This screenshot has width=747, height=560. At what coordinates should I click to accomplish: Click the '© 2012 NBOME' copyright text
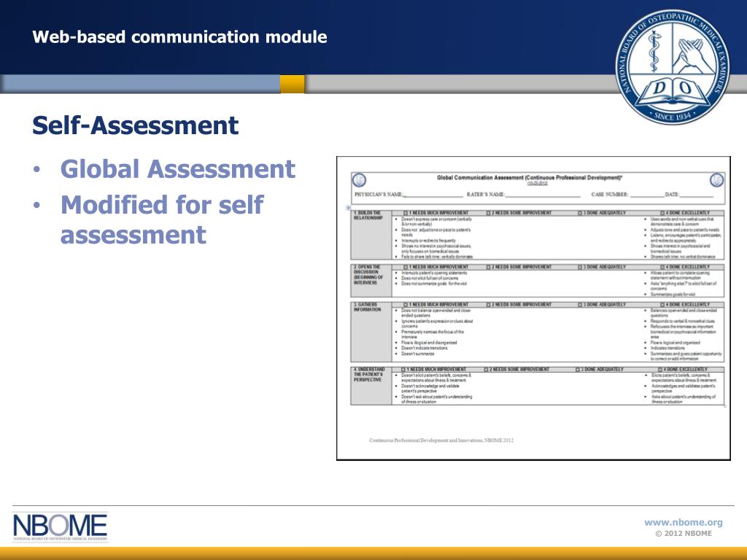(684, 534)
